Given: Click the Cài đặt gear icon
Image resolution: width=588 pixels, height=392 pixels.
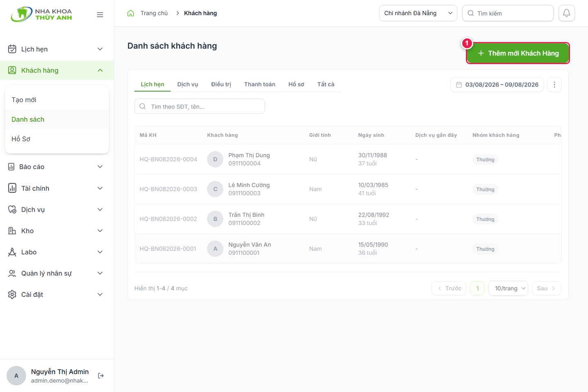Looking at the screenshot, I should 12,294.
